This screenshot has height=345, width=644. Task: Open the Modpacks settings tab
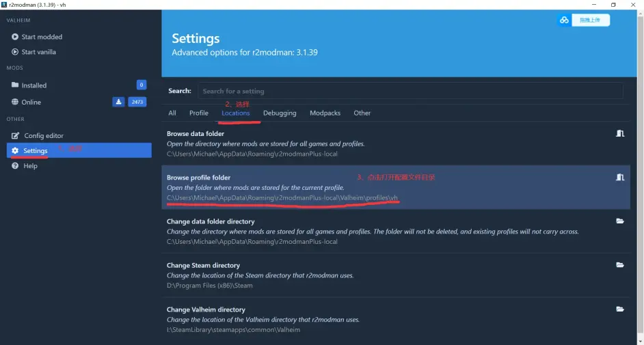point(325,113)
